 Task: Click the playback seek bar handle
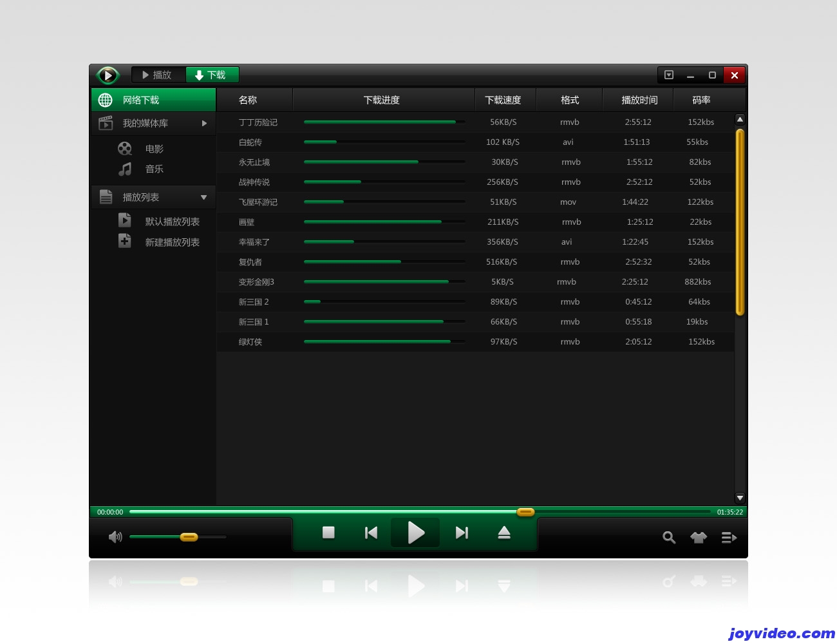[526, 512]
